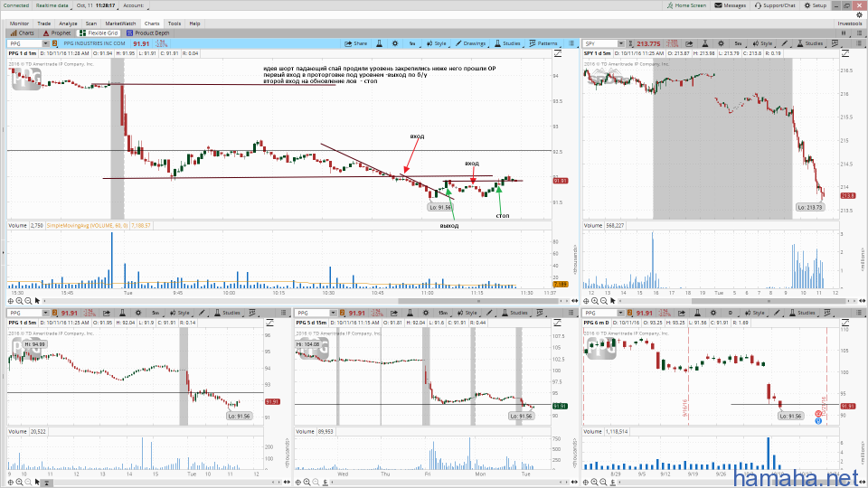Click the Lo: 213.73 label in SPY chart
Viewport: 868px width, 488px height.
pos(810,208)
